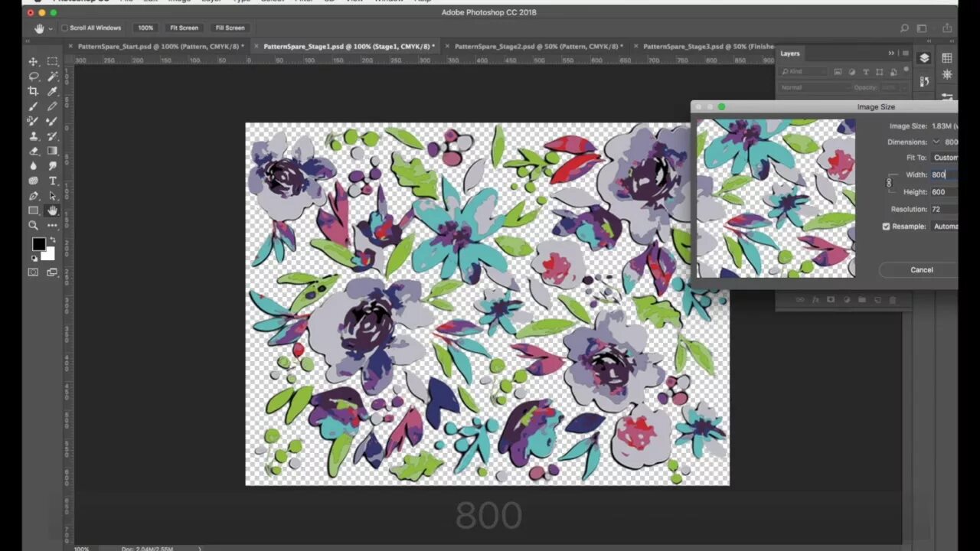Enable Scroll All Windows checkbox
The height and width of the screenshot is (551, 980).
pos(64,28)
